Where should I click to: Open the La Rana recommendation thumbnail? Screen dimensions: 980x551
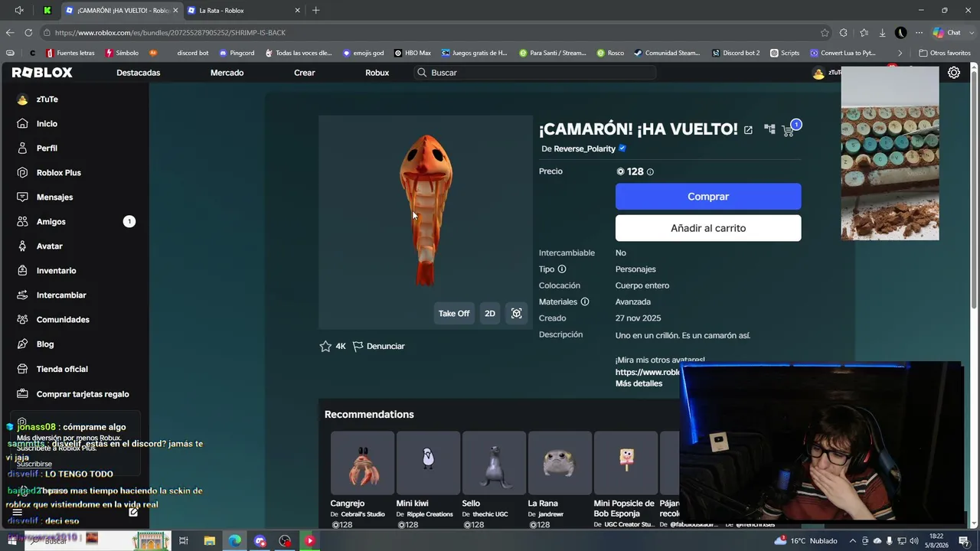560,464
